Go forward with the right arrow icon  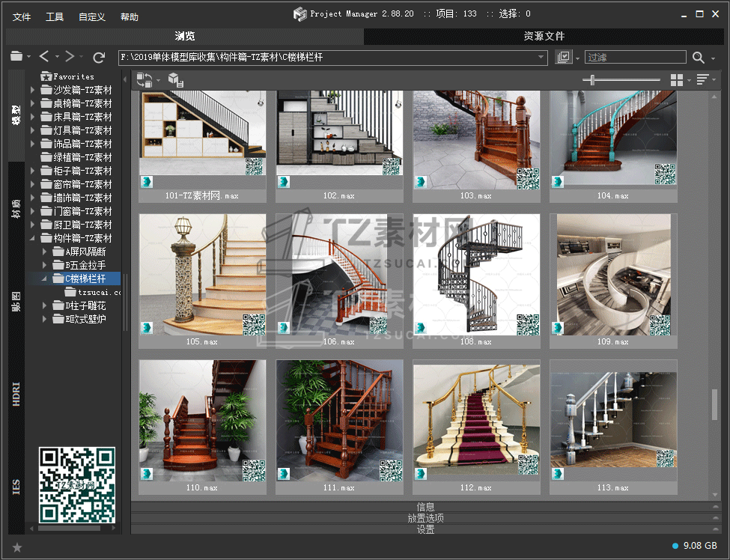click(70, 57)
